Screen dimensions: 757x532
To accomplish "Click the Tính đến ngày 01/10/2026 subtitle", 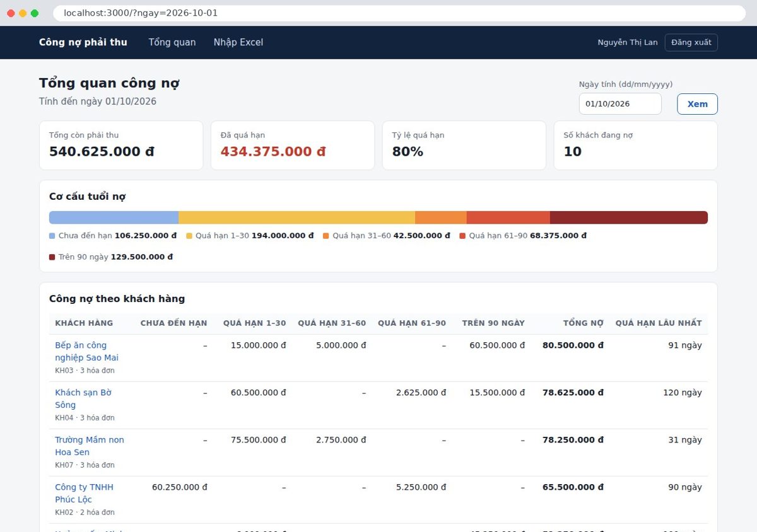I will coord(98,101).
